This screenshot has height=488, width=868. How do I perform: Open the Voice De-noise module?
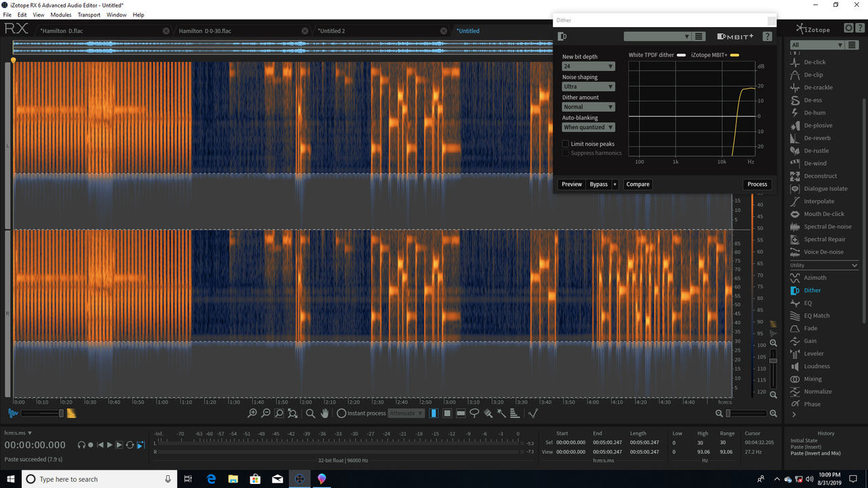coord(817,252)
